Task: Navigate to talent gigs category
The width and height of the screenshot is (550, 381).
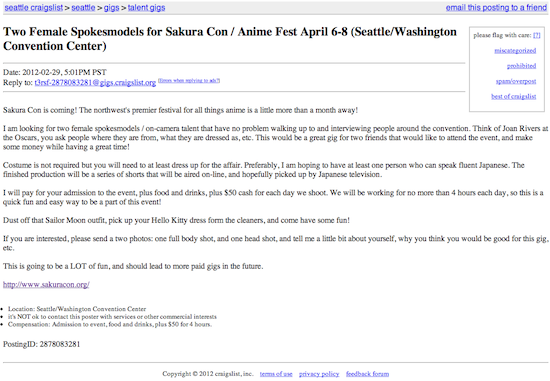Action: click(146, 8)
